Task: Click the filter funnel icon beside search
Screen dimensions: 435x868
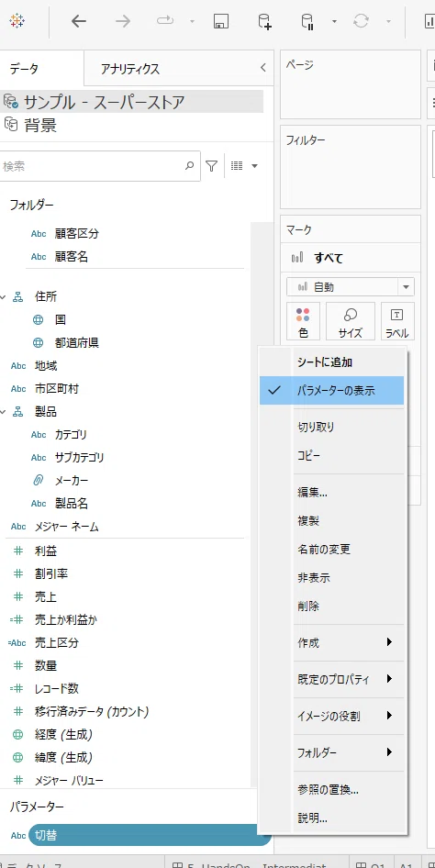Action: pos(211,166)
